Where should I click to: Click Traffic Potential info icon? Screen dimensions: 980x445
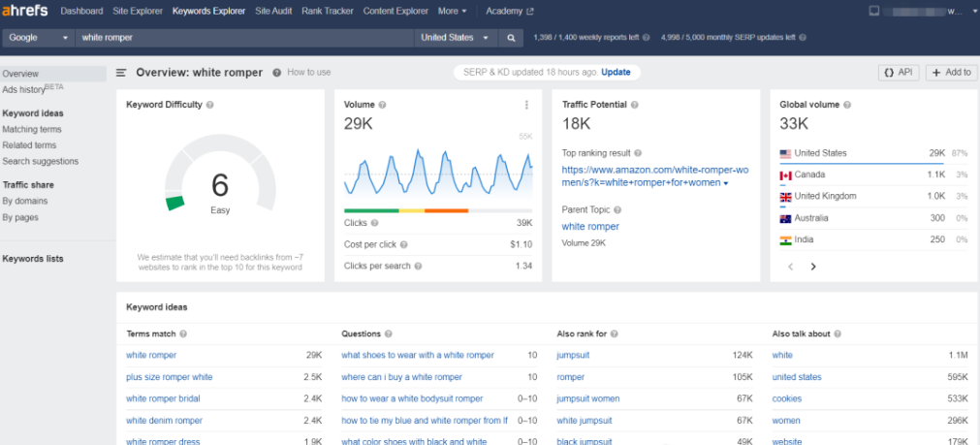tap(635, 105)
